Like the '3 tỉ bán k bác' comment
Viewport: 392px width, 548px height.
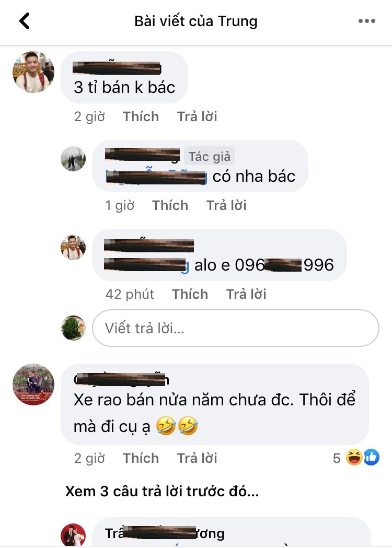141,116
